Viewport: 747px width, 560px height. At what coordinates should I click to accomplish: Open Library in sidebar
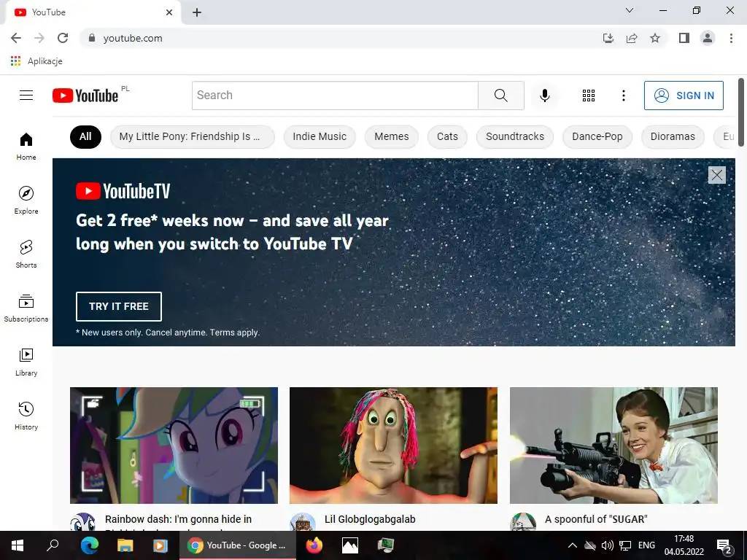[26, 362]
